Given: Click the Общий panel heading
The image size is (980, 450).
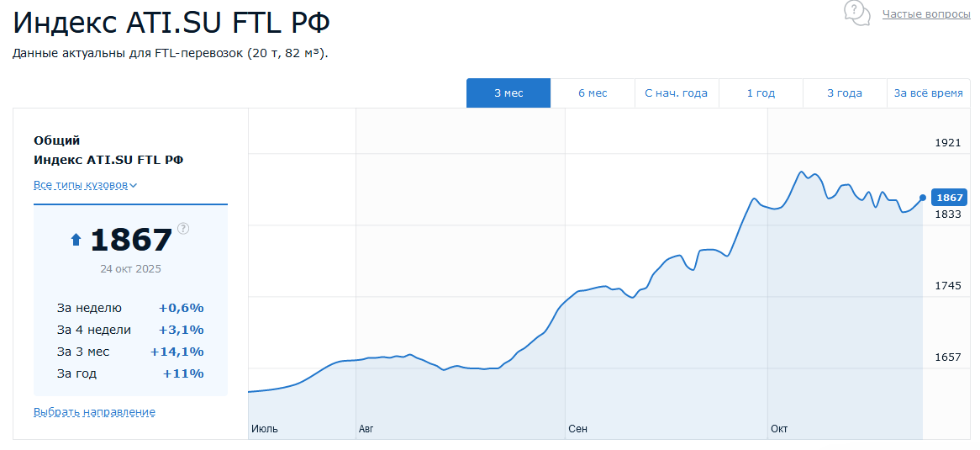Looking at the screenshot, I should pos(57,140).
